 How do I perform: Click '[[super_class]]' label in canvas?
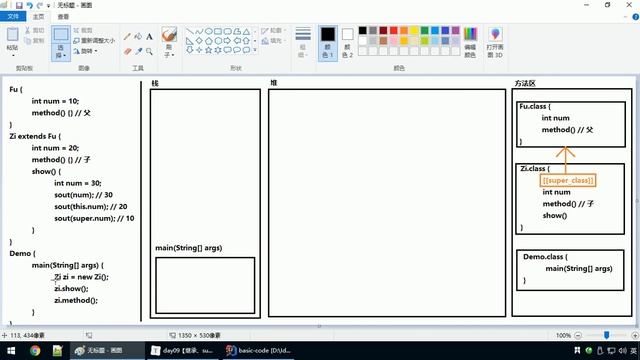[568, 180]
